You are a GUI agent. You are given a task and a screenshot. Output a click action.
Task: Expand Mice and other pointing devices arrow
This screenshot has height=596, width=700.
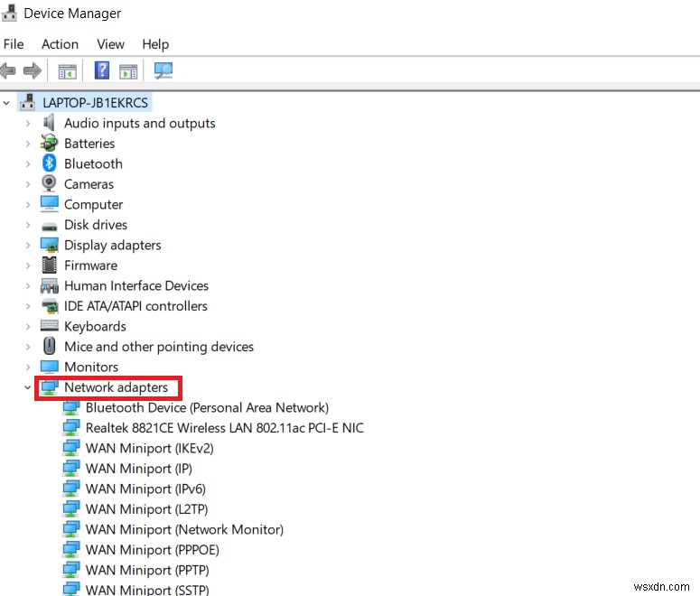coord(28,347)
